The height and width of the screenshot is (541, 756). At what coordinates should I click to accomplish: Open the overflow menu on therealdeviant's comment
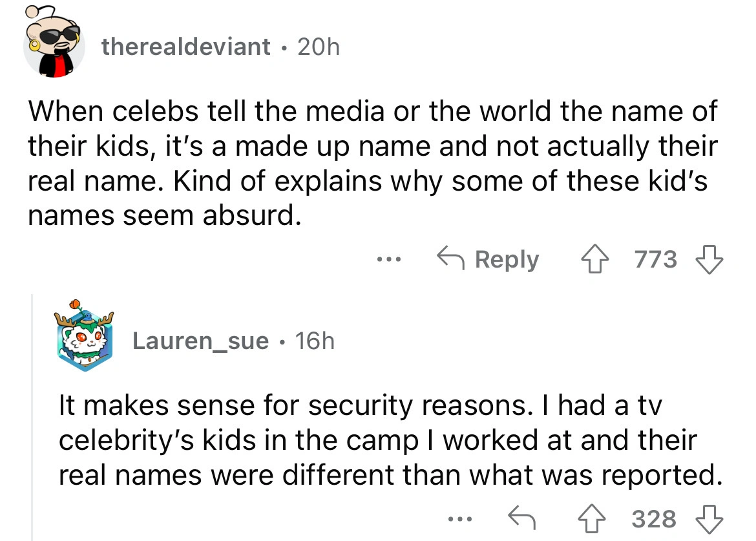click(389, 260)
